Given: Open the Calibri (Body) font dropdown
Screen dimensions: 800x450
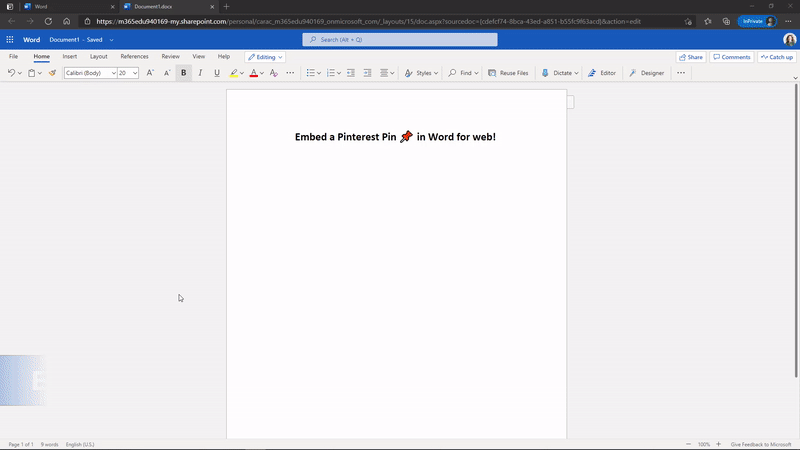Looking at the screenshot, I should [90, 73].
